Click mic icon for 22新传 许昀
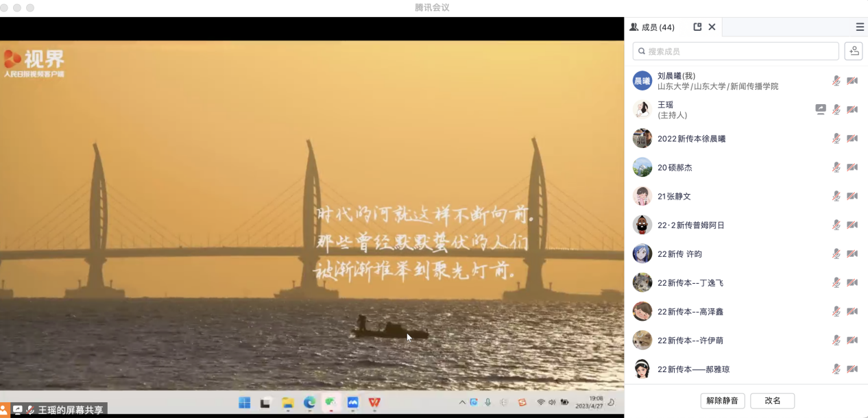868x418 pixels. [836, 254]
